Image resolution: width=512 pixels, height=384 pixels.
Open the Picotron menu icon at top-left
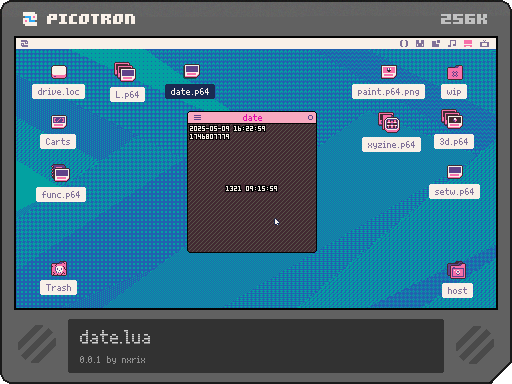[24, 43]
